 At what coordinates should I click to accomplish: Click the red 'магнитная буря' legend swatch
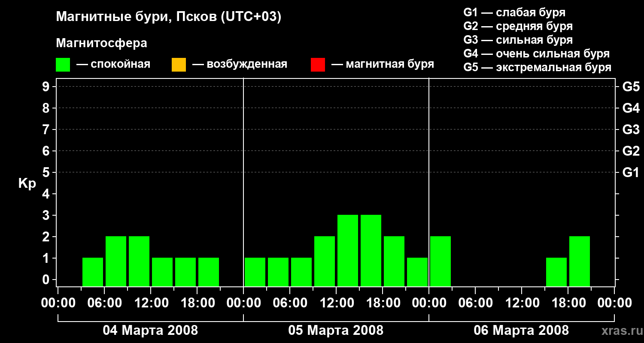tap(318, 65)
